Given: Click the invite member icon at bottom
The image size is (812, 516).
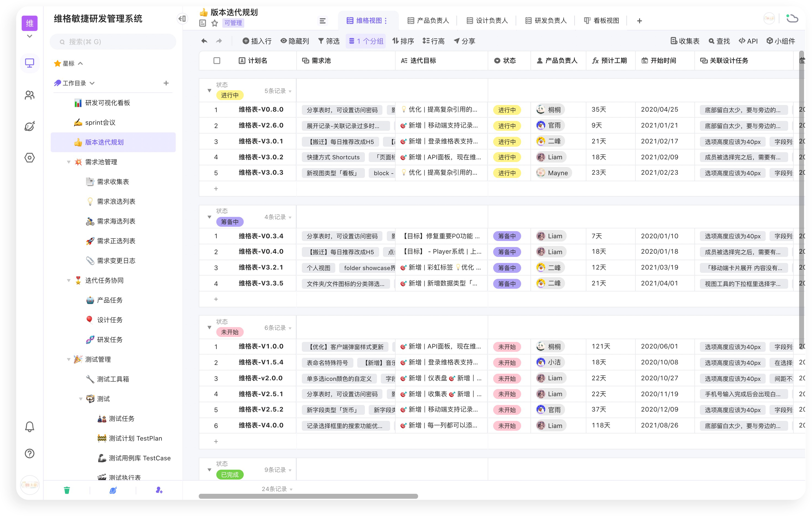Looking at the screenshot, I should [159, 490].
